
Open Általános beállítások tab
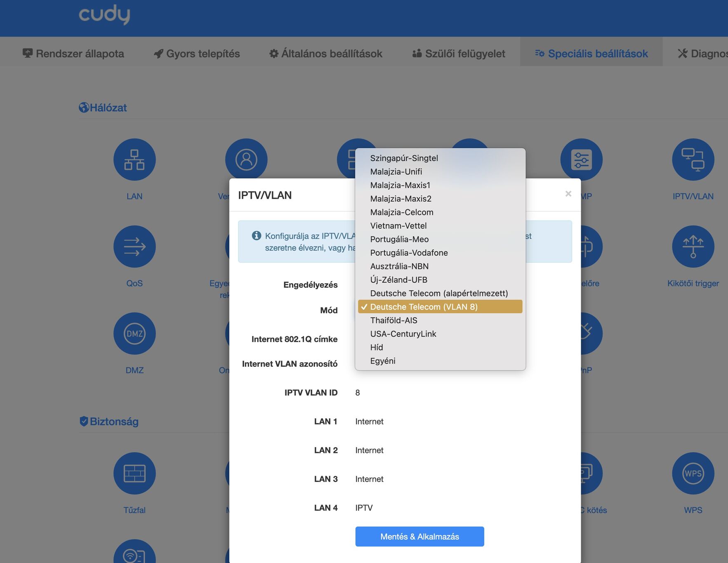[x=326, y=54]
